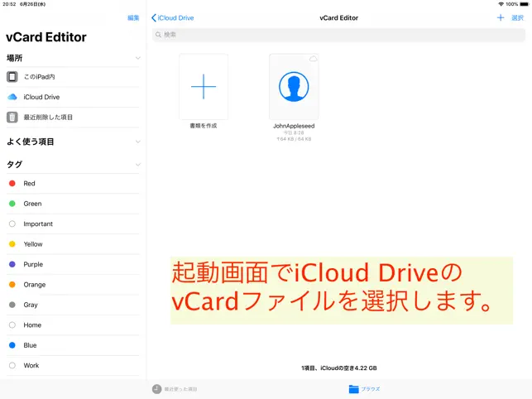Select このiPad内 location

[73, 77]
